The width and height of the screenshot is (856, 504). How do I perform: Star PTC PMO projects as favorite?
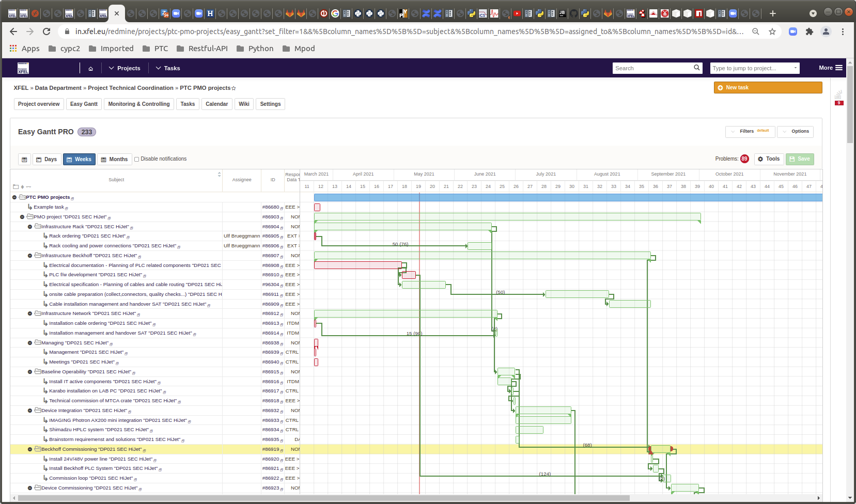coord(234,88)
